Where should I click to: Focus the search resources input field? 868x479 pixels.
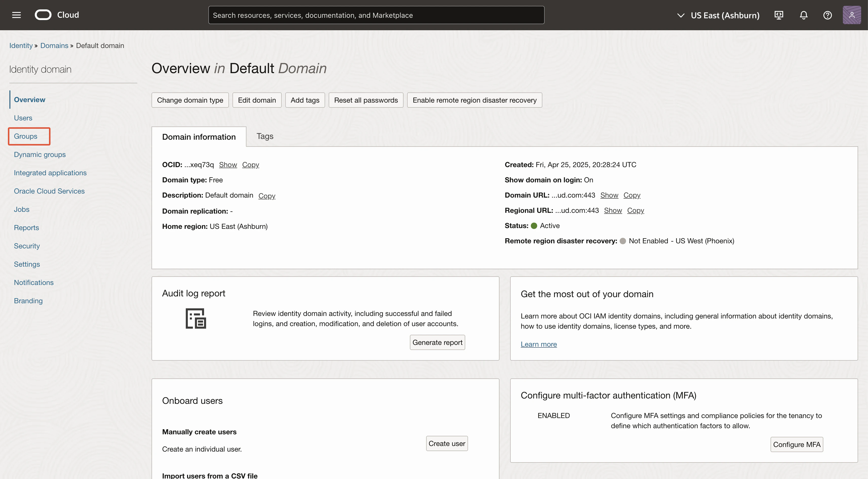(x=376, y=15)
